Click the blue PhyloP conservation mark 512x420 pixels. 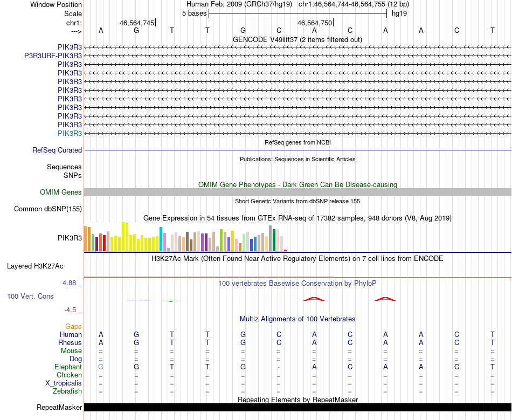[x=138, y=300]
